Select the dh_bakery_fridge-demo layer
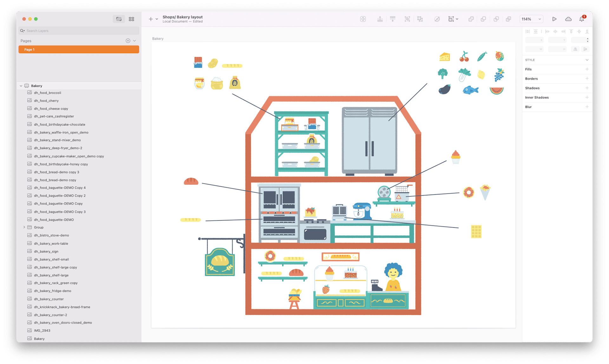 click(x=79, y=291)
